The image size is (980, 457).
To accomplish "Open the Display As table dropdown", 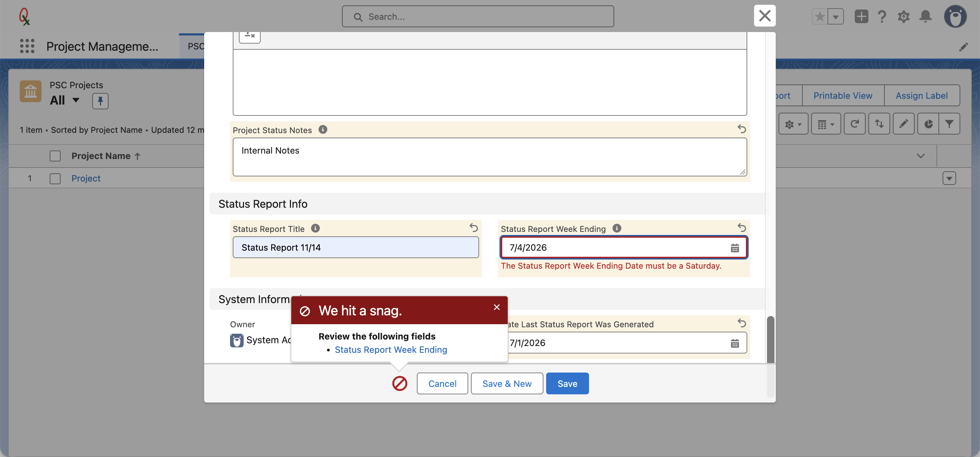I will [826, 124].
